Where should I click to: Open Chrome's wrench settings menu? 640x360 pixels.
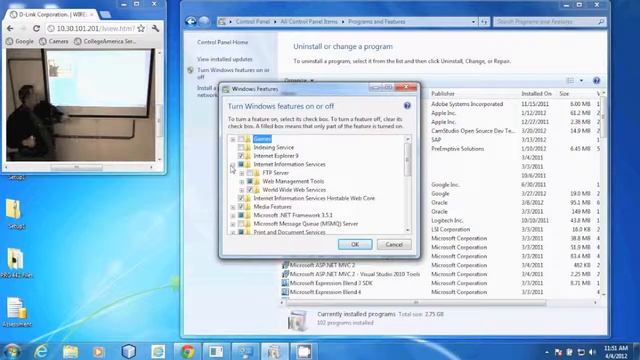click(x=156, y=28)
